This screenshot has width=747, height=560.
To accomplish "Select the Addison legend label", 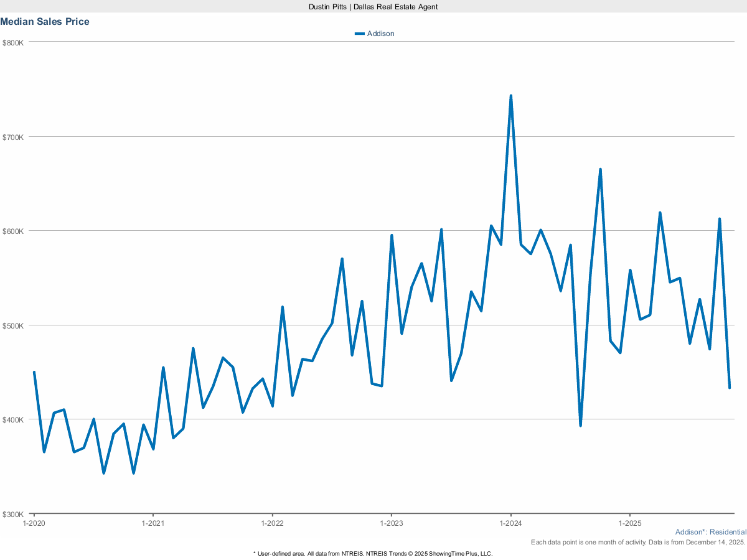I will 380,33.
